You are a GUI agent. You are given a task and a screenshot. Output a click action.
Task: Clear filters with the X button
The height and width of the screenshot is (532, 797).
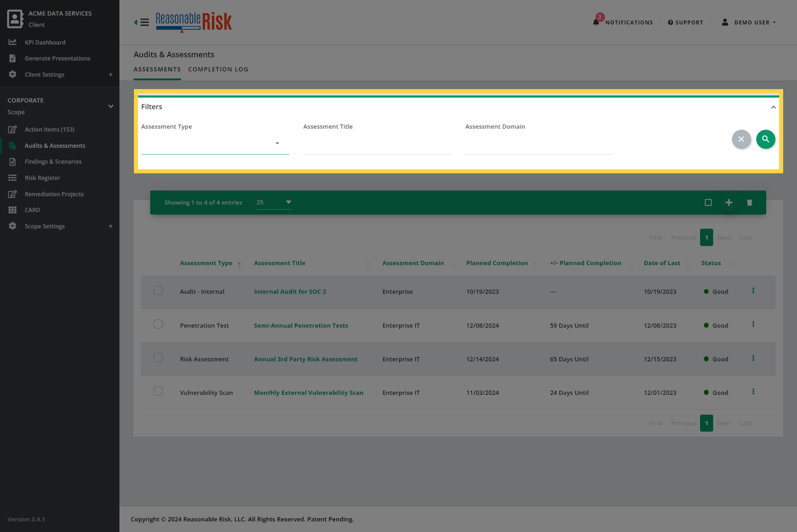point(741,139)
